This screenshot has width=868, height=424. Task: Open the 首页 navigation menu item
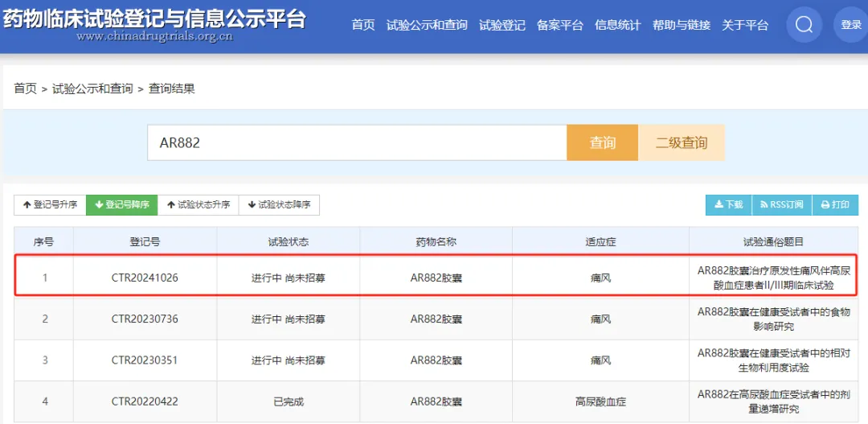[363, 25]
